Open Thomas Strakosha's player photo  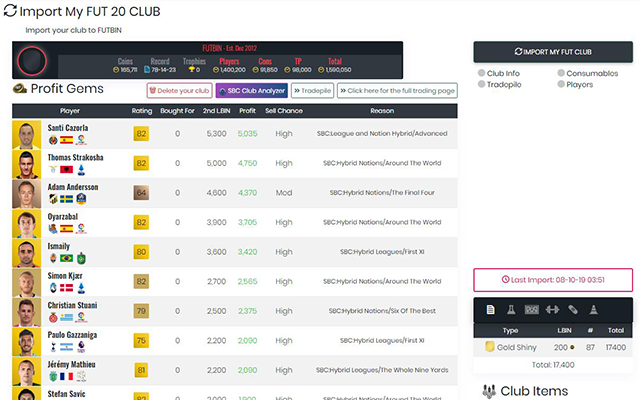[27, 164]
